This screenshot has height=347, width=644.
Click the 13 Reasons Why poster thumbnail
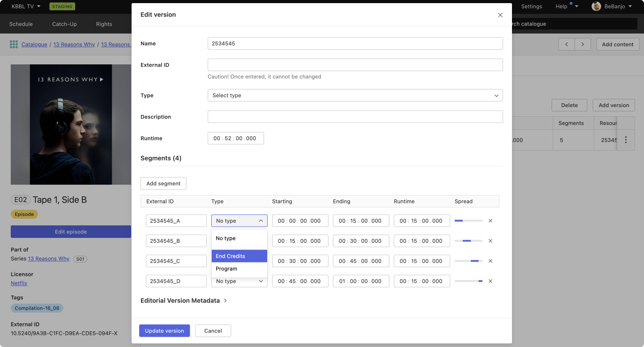(71, 125)
